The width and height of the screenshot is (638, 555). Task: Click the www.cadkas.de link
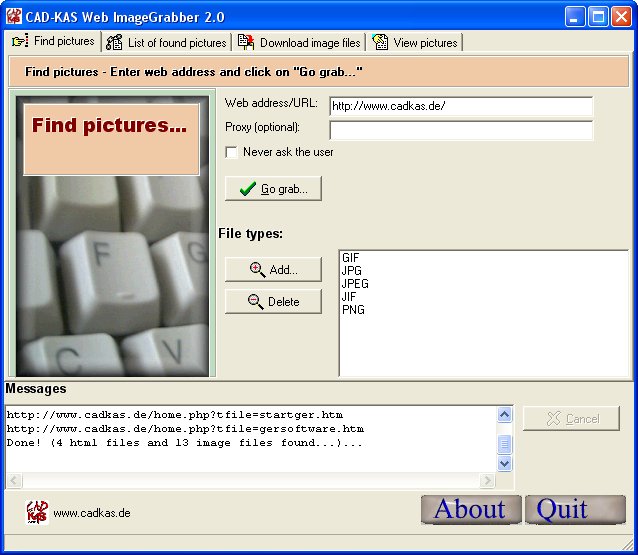[91, 513]
